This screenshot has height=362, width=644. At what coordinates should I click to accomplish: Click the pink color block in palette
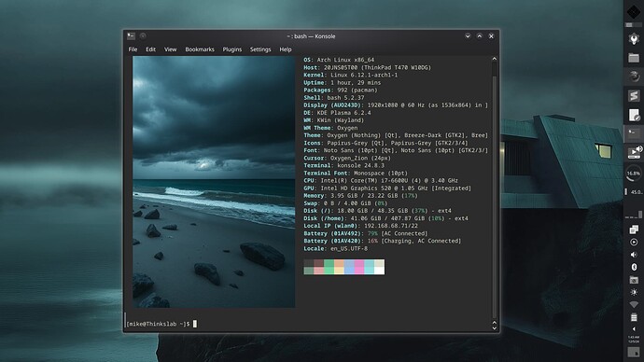[359, 267]
